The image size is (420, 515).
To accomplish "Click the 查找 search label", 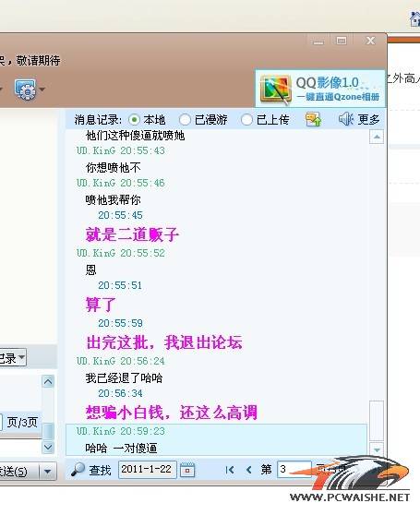I will tap(100, 471).
